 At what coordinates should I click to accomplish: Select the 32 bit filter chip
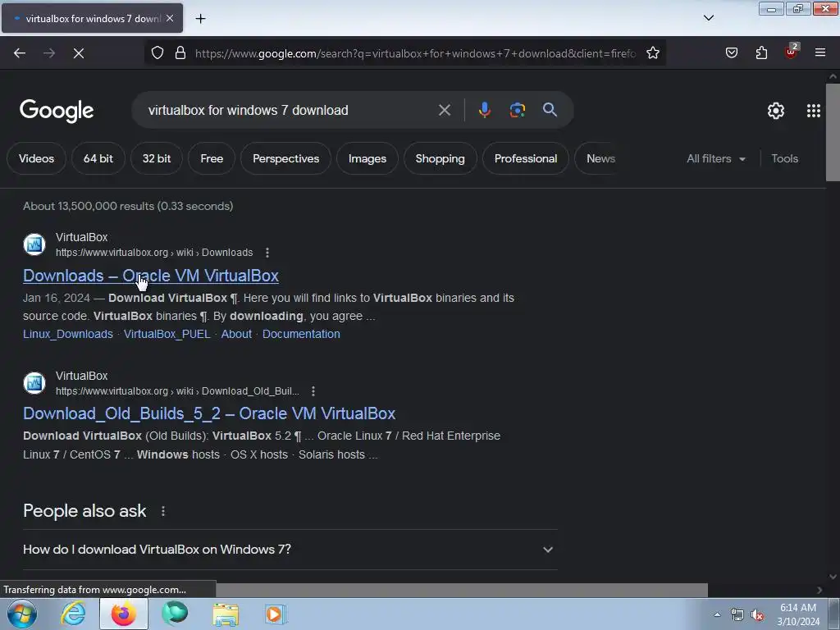coord(157,158)
